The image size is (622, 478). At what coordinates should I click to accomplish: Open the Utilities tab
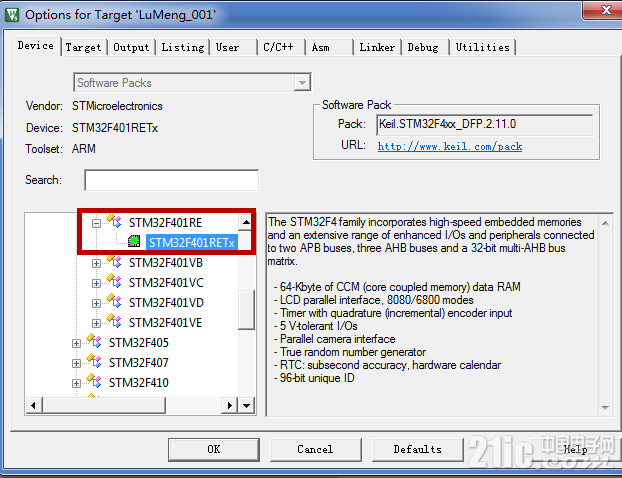coord(482,48)
